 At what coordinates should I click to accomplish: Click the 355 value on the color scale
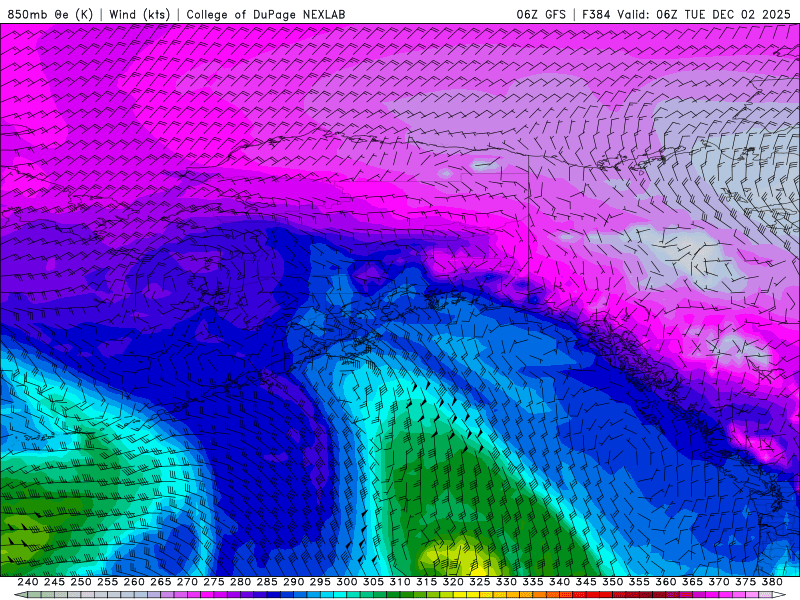click(x=639, y=582)
